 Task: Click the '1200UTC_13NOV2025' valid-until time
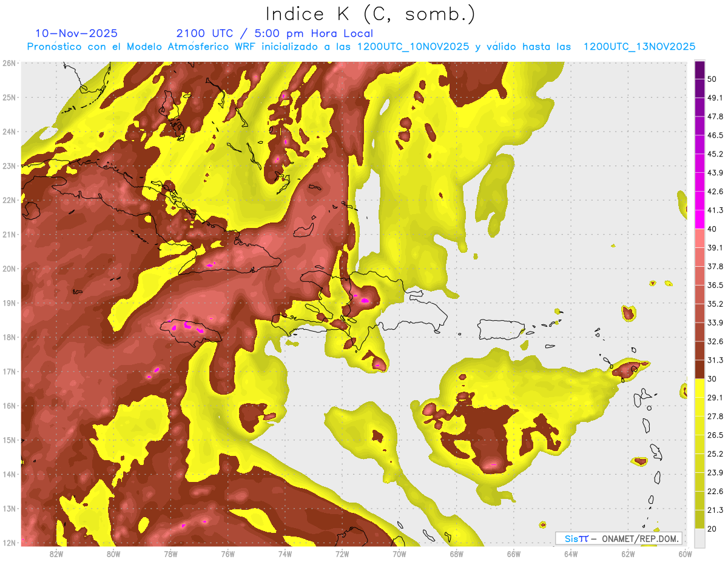tap(639, 47)
